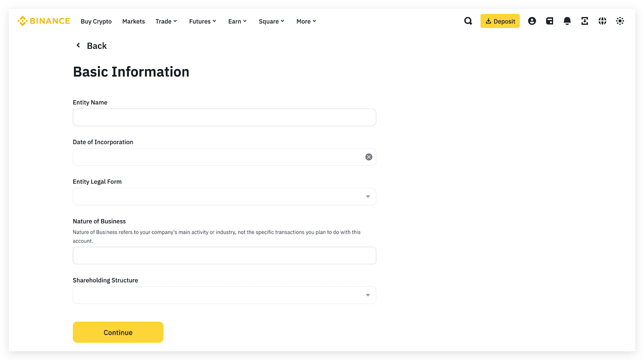
Task: Open the language globe icon
Action: 602,21
